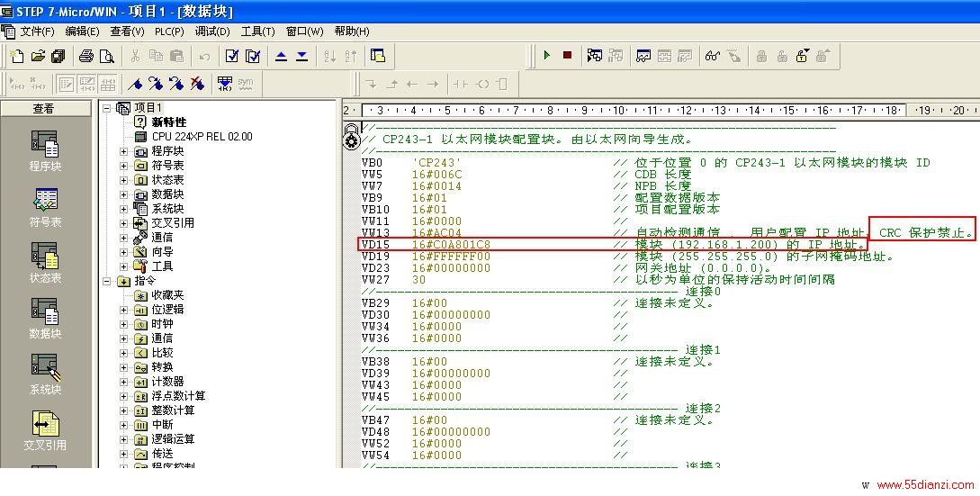
Task: Create a new project with the New icon
Action: [17, 57]
